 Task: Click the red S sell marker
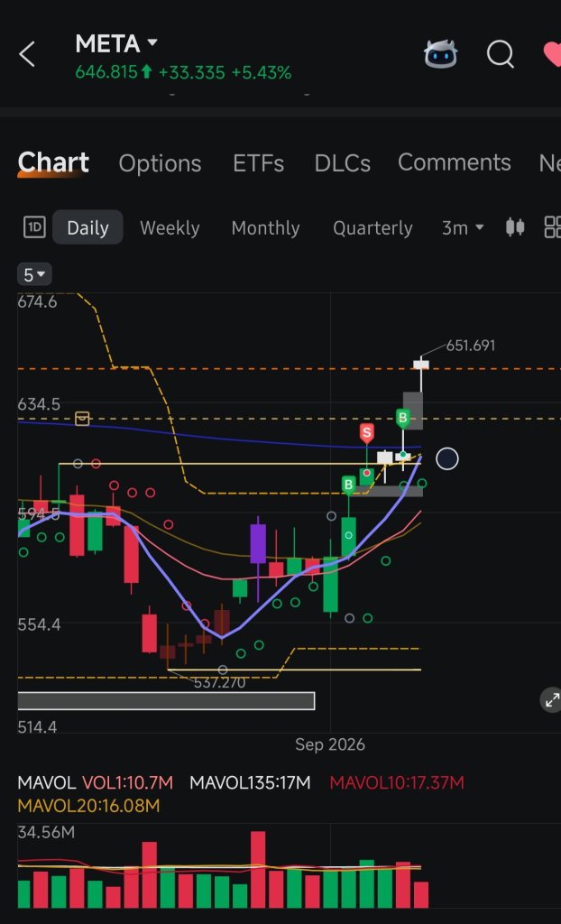366,434
